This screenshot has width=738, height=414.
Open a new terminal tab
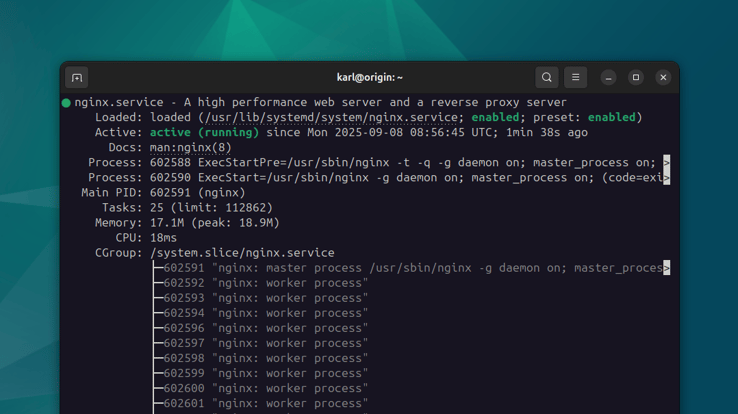77,78
